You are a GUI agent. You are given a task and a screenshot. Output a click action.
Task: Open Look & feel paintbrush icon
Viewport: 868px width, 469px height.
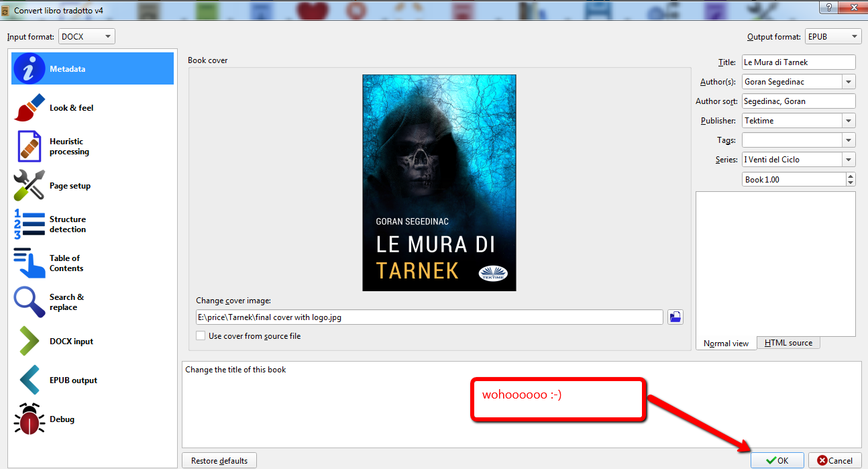point(29,107)
